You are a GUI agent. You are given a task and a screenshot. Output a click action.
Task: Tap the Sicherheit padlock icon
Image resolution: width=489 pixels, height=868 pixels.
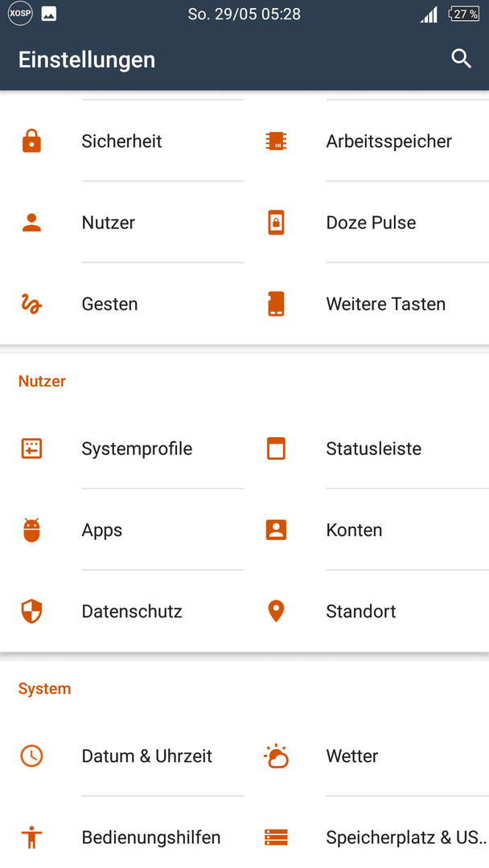31,141
